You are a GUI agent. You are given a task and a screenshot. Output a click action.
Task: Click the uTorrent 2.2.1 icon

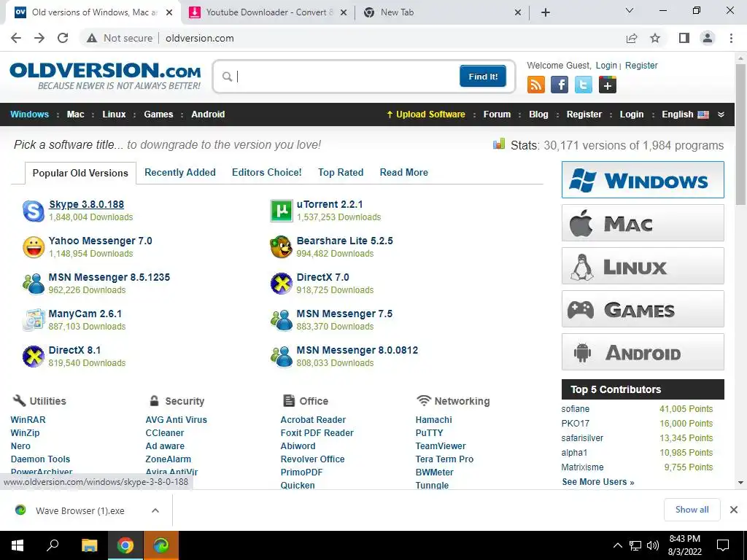click(x=282, y=211)
